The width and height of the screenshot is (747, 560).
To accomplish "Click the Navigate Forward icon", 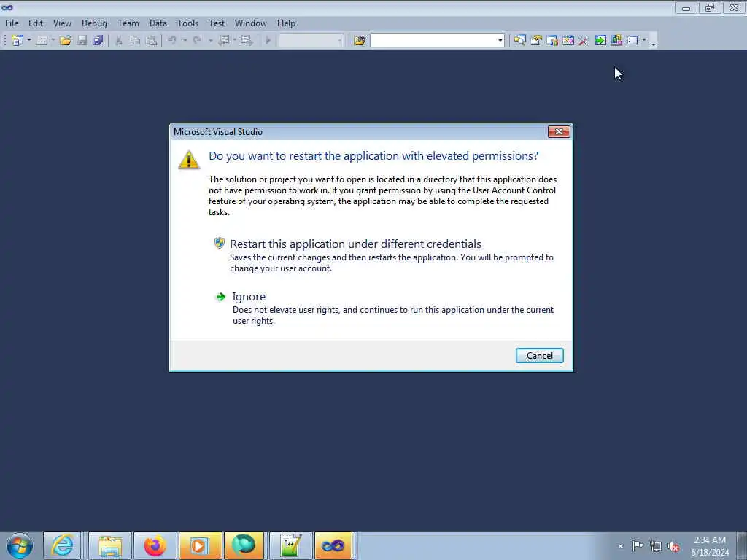I will (247, 41).
